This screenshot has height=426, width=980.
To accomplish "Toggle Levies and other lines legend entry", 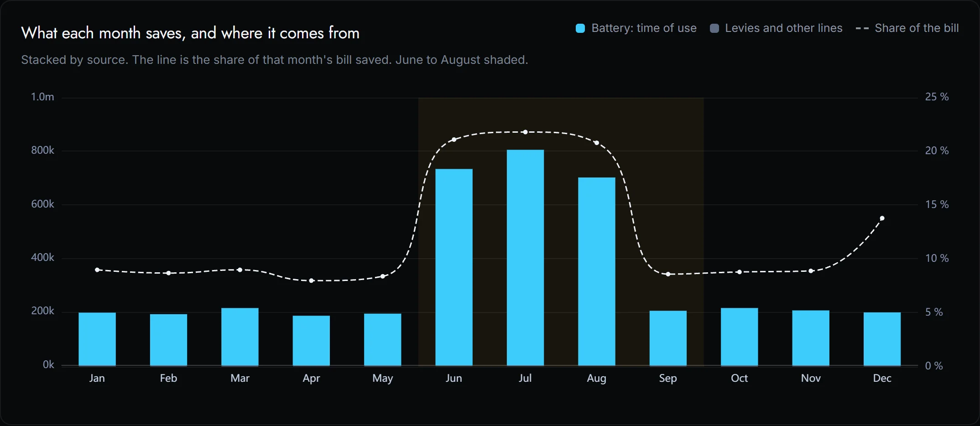I will 776,28.
